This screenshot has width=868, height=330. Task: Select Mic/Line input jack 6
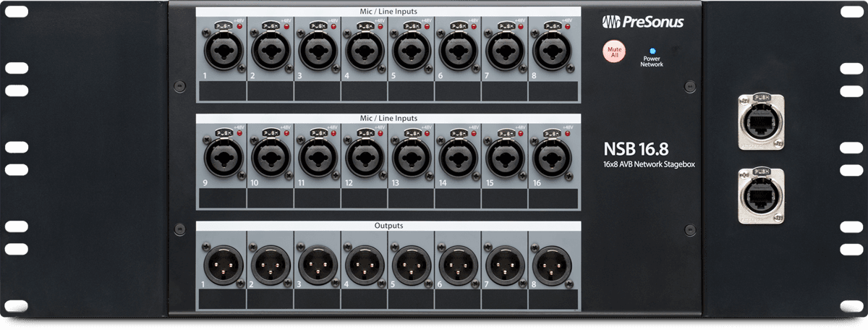click(457, 52)
